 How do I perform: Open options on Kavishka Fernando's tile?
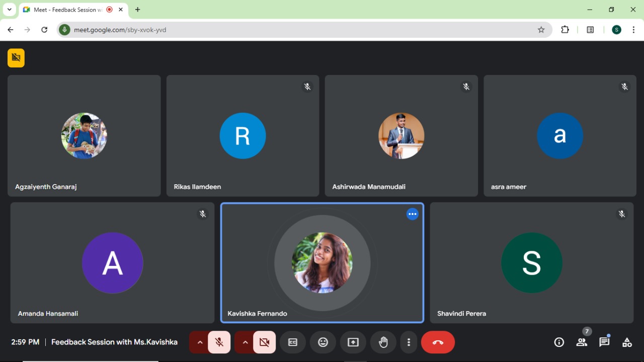[x=413, y=214]
